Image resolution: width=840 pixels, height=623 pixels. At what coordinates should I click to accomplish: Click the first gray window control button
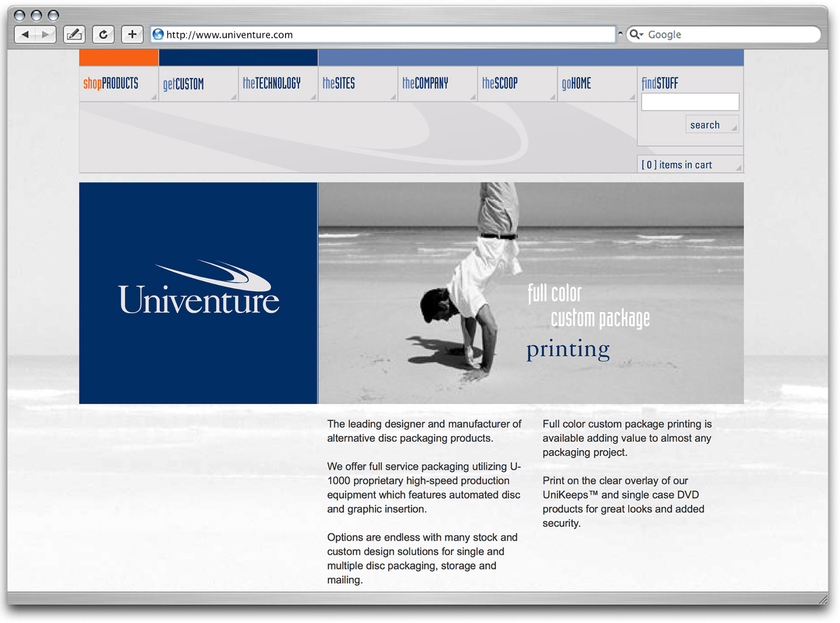20,15
